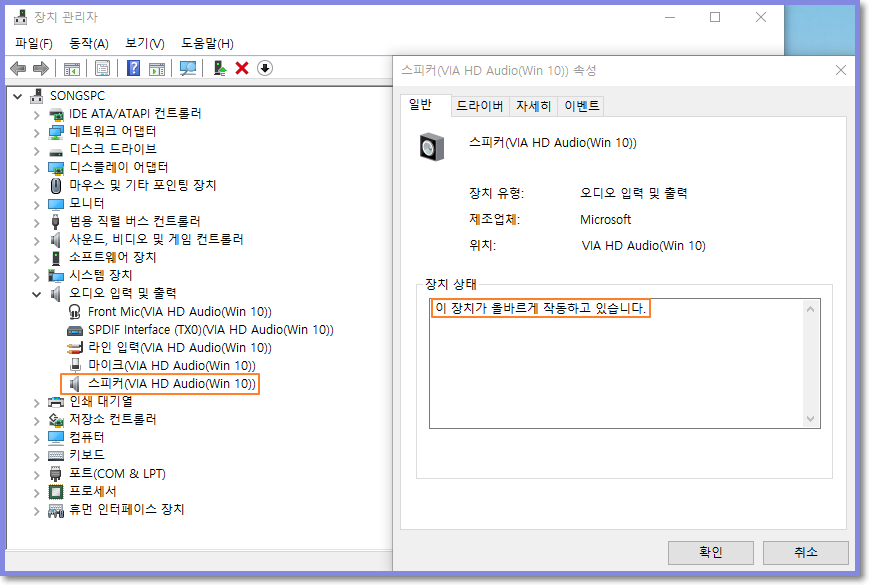Select SPDIF Interface (TX0) tree item

[x=211, y=330]
